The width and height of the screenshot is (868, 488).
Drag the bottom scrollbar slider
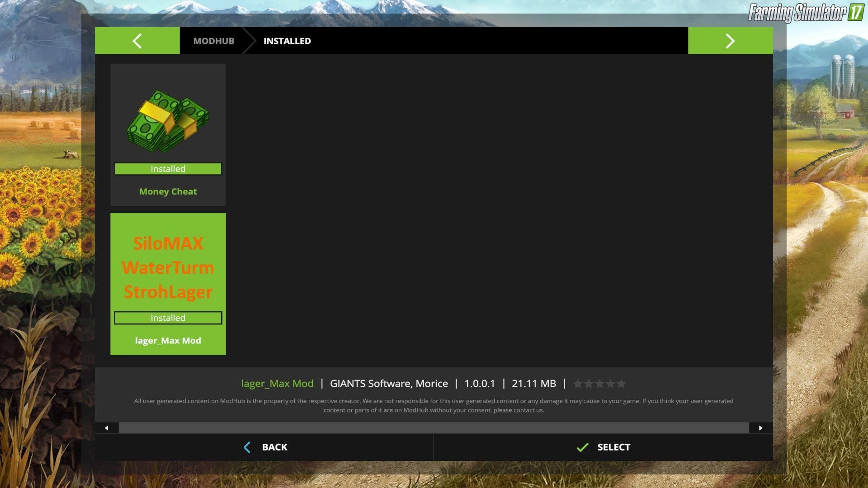point(434,428)
